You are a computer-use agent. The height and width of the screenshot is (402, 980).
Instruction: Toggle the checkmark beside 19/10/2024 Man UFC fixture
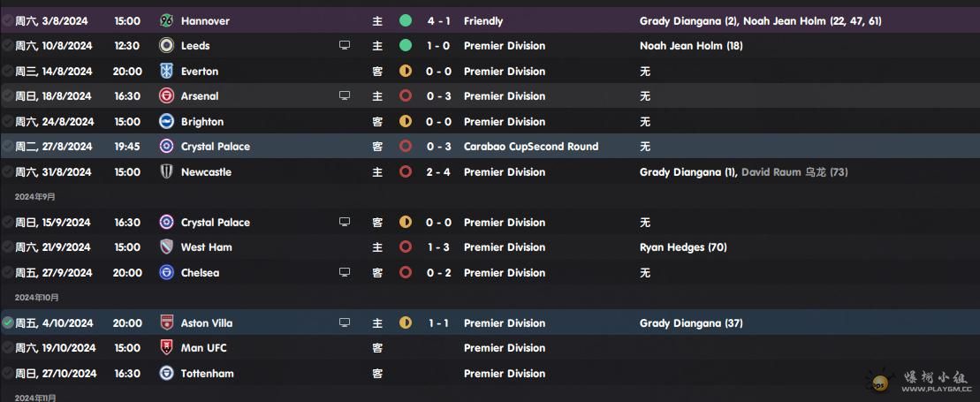click(7, 348)
